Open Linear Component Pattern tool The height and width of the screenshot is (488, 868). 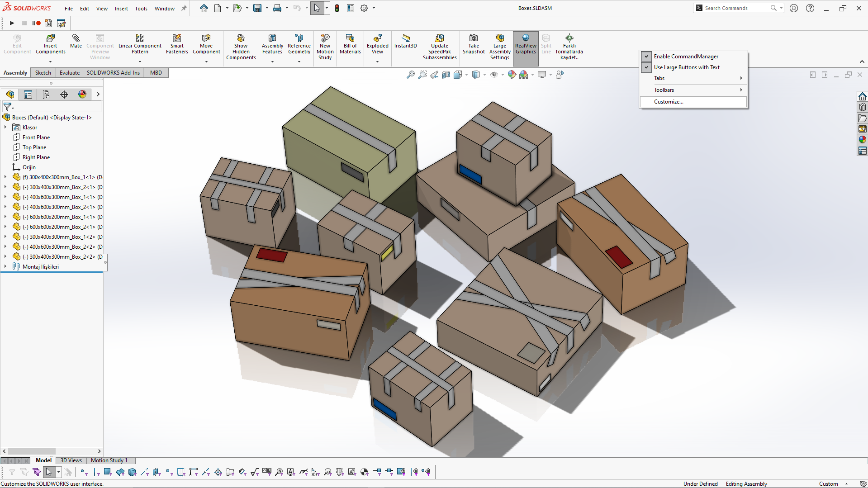tap(140, 44)
